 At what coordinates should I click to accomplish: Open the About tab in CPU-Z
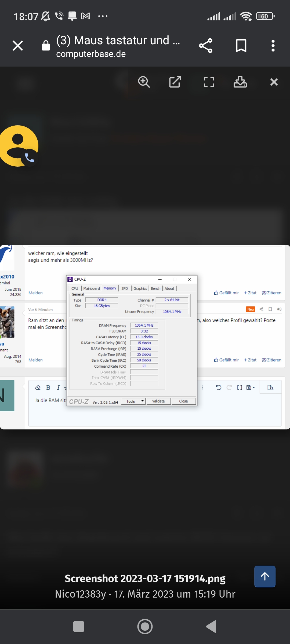click(169, 288)
